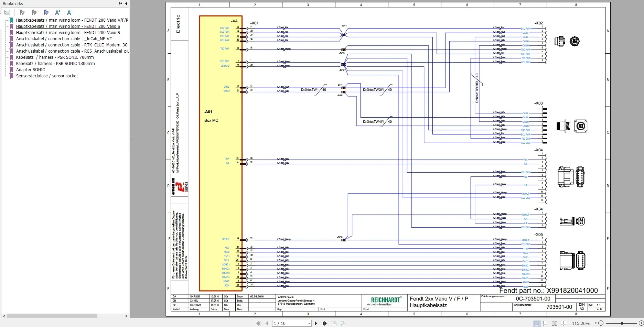The image size is (644, 327).
Task: Jump to the last page
Action: [324, 323]
